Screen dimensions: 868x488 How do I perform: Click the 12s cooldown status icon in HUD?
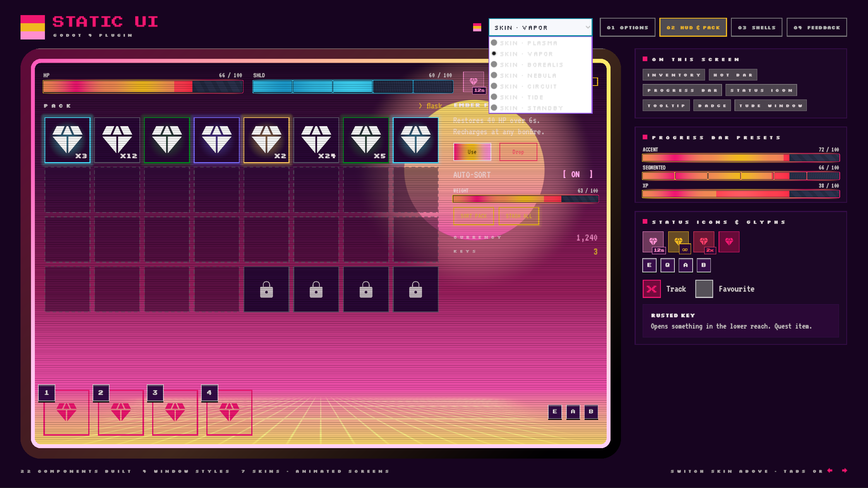473,82
